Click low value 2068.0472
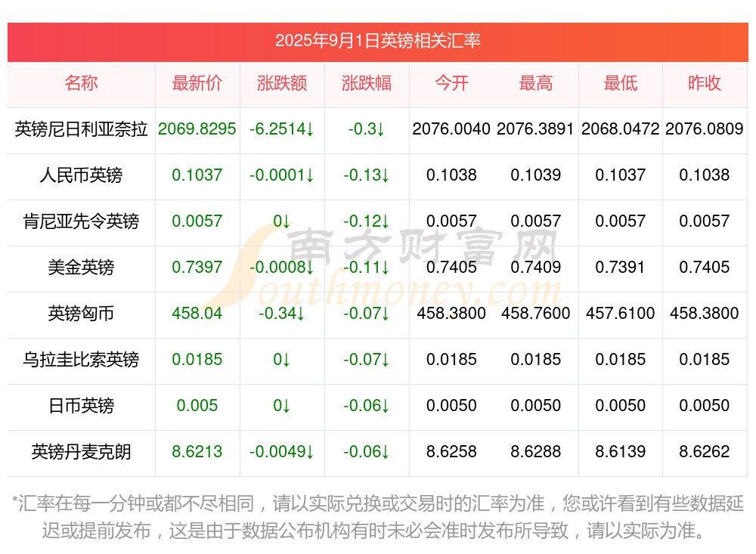Image resolution: width=756 pixels, height=554 pixels. click(621, 128)
